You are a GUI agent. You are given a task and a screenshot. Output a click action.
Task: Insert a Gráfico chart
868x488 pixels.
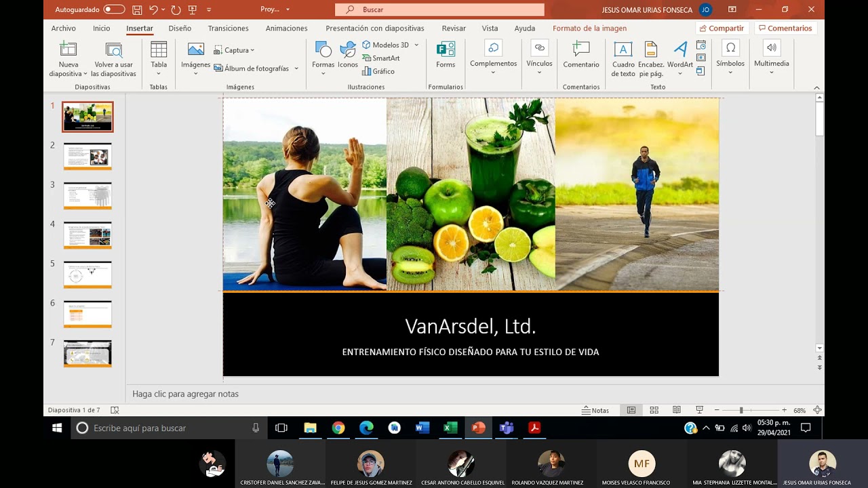pyautogui.click(x=378, y=71)
